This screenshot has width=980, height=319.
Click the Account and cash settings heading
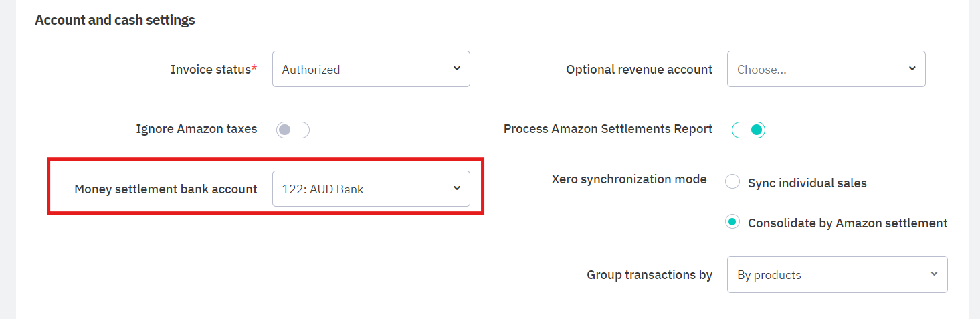114,20
